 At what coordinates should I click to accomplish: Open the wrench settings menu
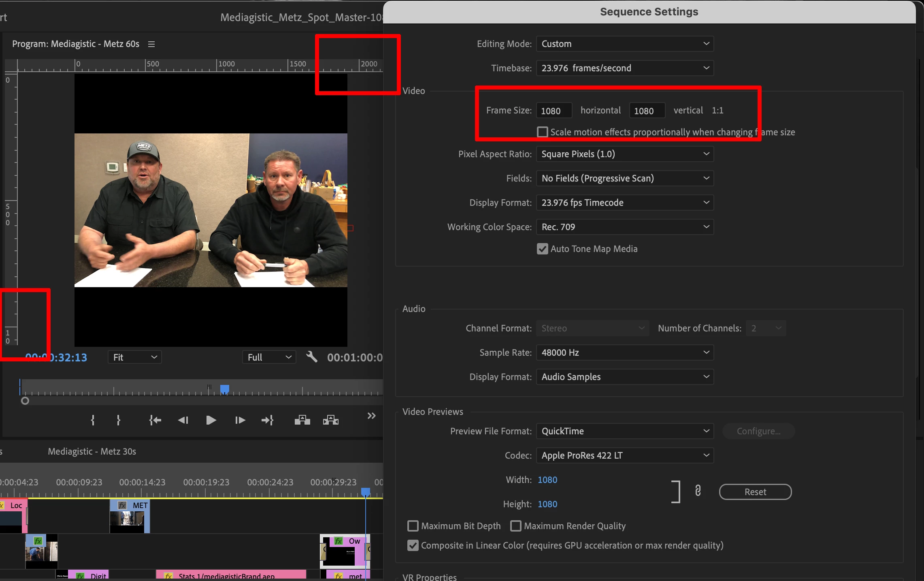tap(311, 357)
